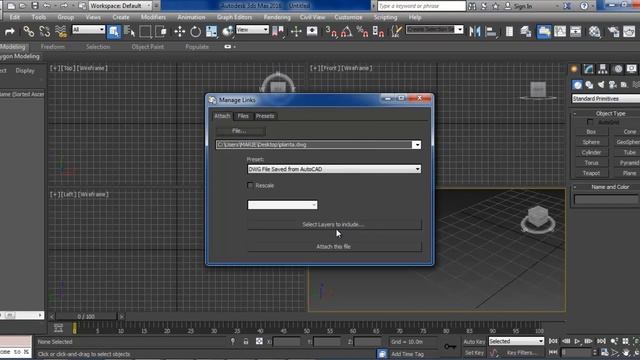640x360 pixels.
Task: Click the Select and Place tool
Action: click(x=227, y=31)
